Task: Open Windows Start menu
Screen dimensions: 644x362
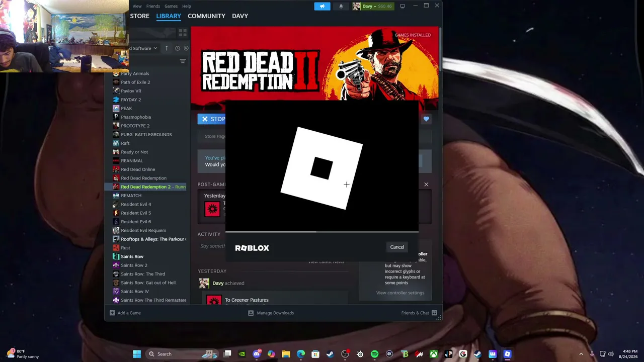Action: click(x=137, y=354)
